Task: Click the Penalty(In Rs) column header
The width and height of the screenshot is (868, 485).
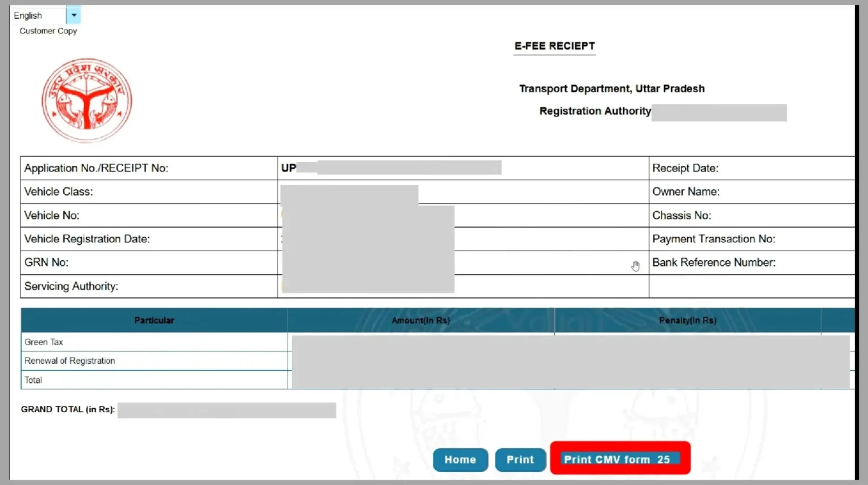Action: tap(687, 320)
